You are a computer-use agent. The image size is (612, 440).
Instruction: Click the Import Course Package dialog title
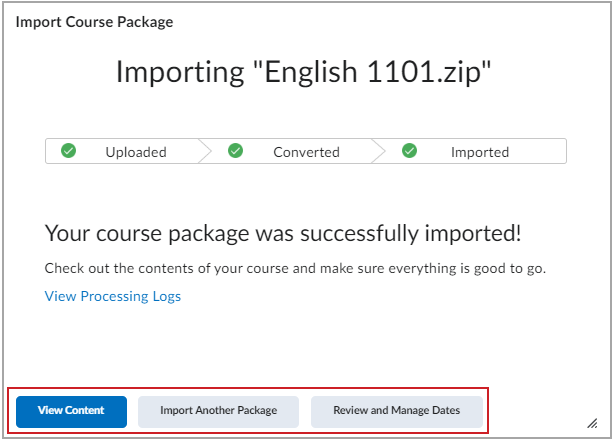tap(94, 22)
